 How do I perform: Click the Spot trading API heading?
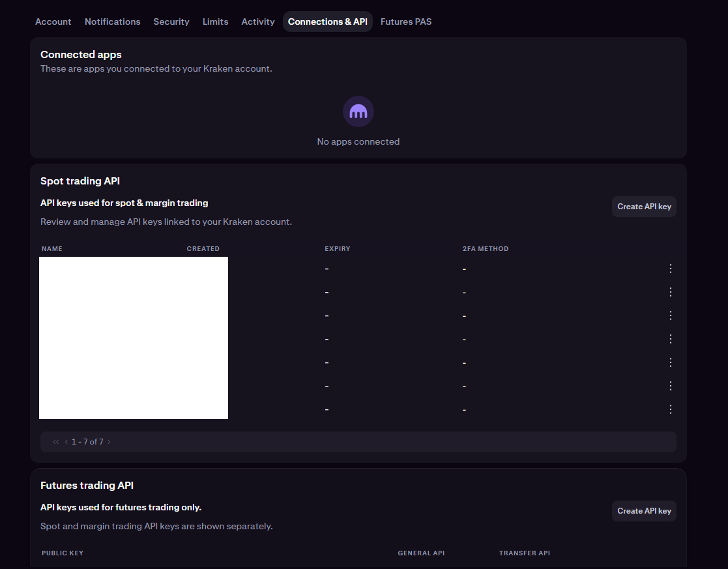click(x=80, y=181)
